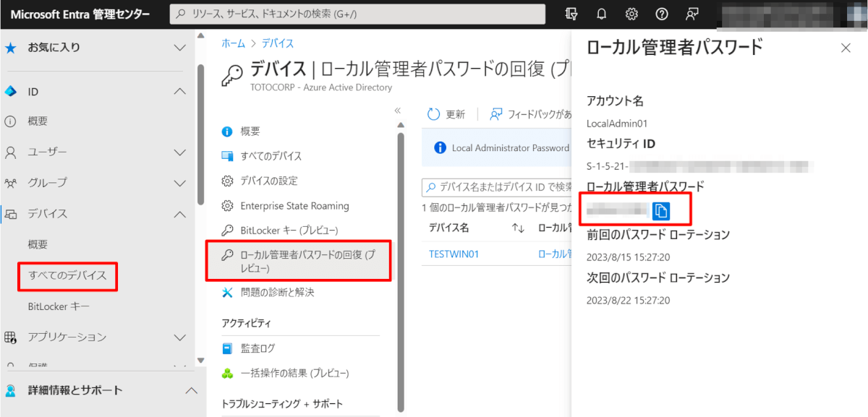
Task: Expand the グループ section chevron
Action: point(180,183)
